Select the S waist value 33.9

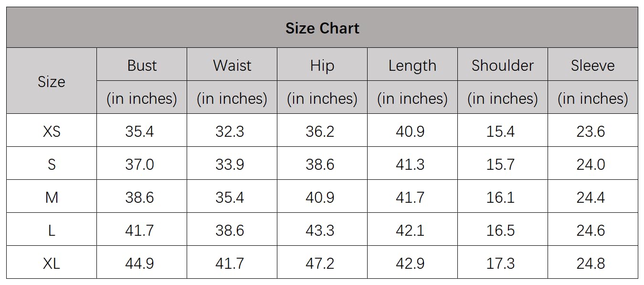[230, 164]
